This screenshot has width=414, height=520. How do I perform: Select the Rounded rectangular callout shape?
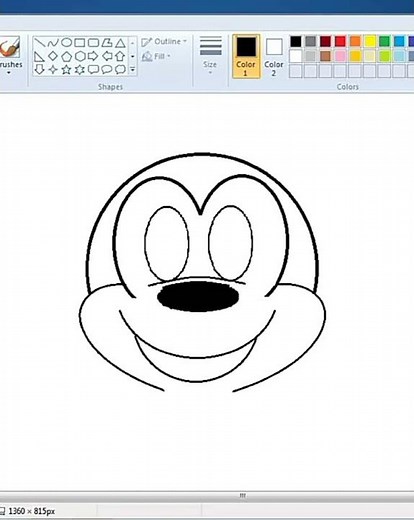click(93, 69)
